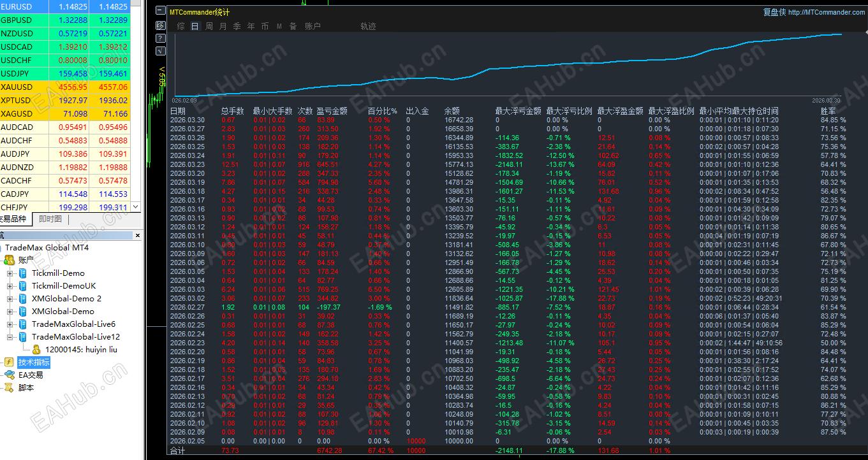The height and width of the screenshot is (460, 868).
Task: Switch to the 综 summary tab
Action: [x=181, y=26]
